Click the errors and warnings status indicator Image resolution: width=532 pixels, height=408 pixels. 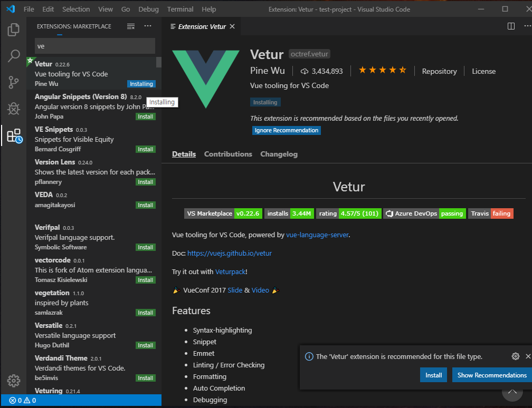pos(22,401)
